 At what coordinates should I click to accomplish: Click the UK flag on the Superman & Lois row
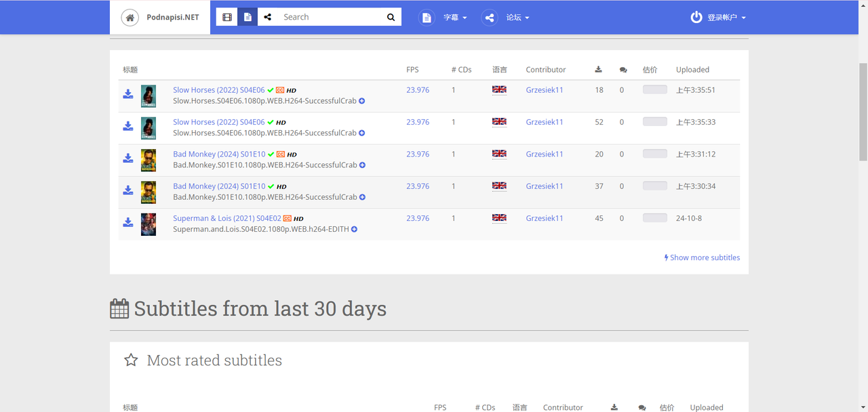[499, 218]
